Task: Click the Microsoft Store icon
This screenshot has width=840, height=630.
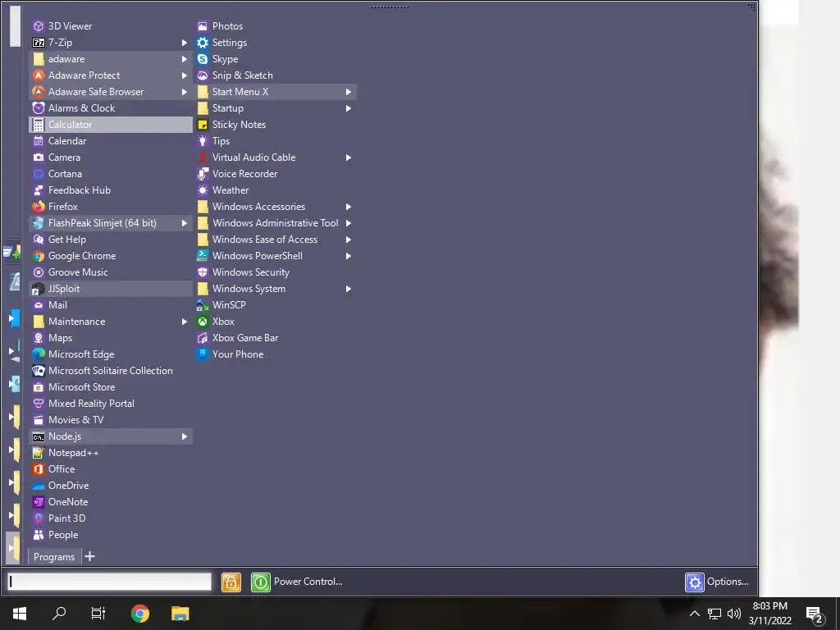Action: [38, 387]
